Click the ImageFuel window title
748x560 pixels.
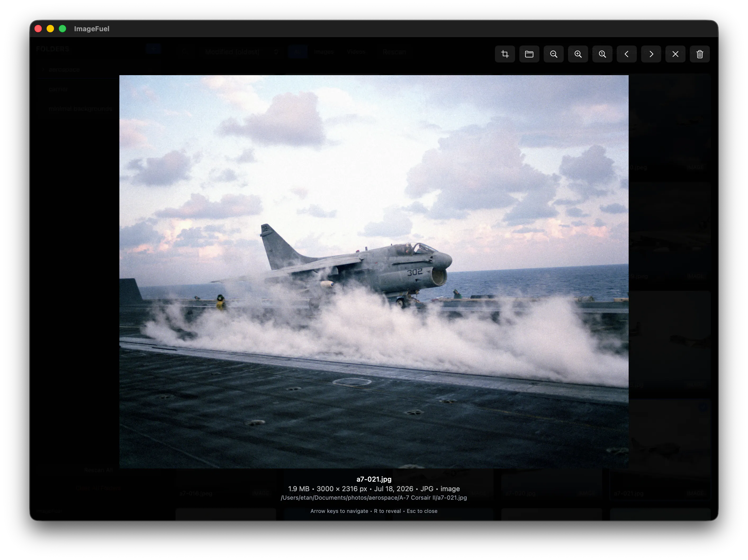coord(92,29)
